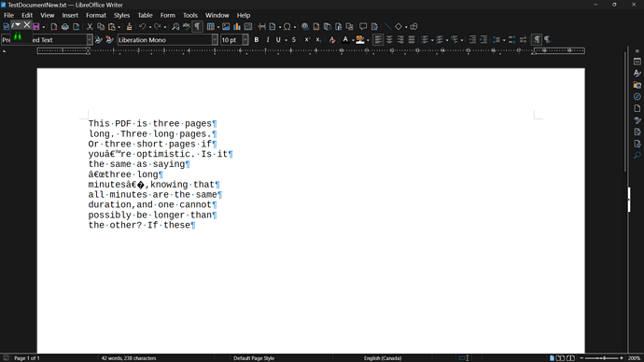The image size is (644, 362).
Task: Open the Tools menu
Action: click(190, 15)
